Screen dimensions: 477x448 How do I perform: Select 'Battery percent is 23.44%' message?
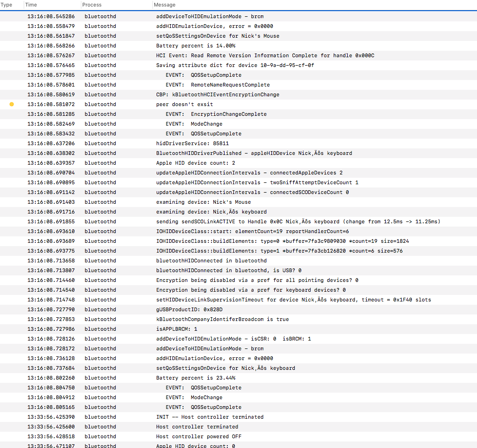click(196, 378)
